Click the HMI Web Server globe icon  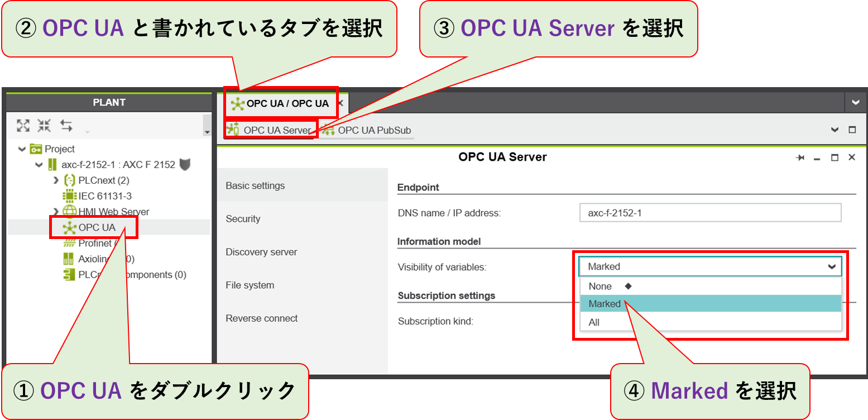click(69, 212)
